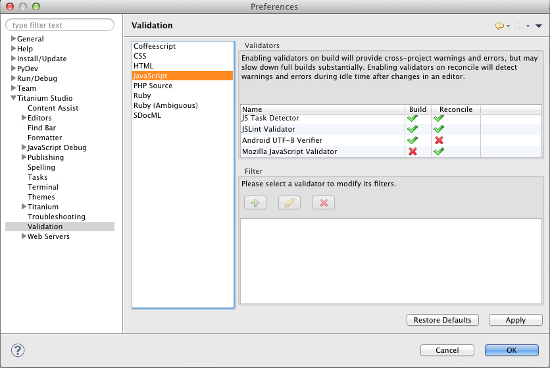The width and height of the screenshot is (550, 368).
Task: Open Troubleshooting preferences
Action: 56,217
